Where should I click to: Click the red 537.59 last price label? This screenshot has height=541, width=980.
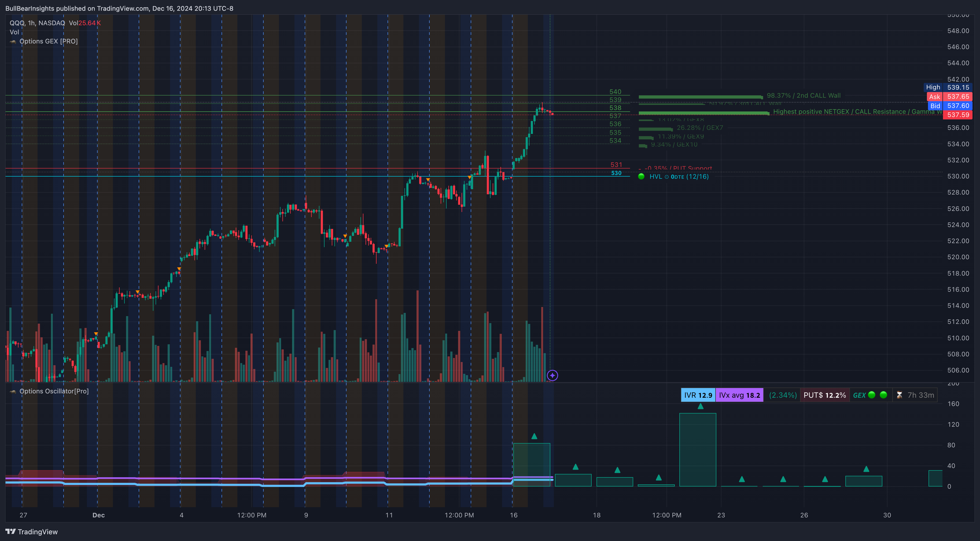coord(957,115)
